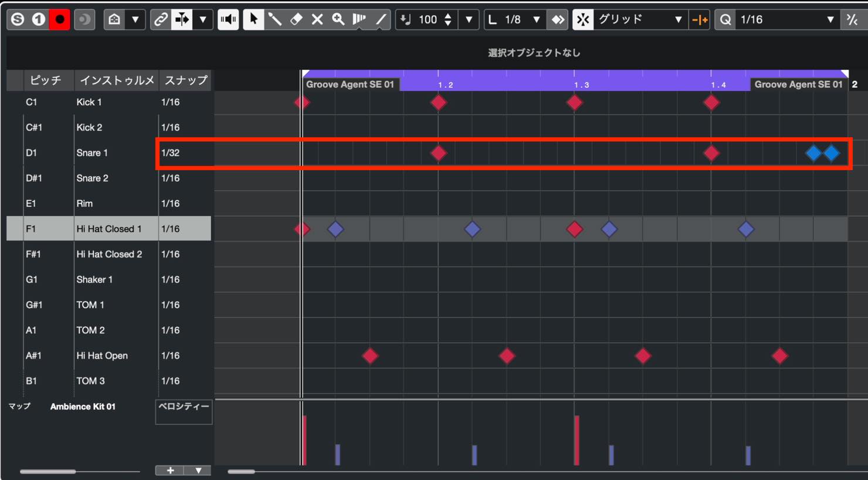Image resolution: width=868 pixels, height=480 pixels.
Task: Click the Quantize Q icon
Action: [725, 19]
